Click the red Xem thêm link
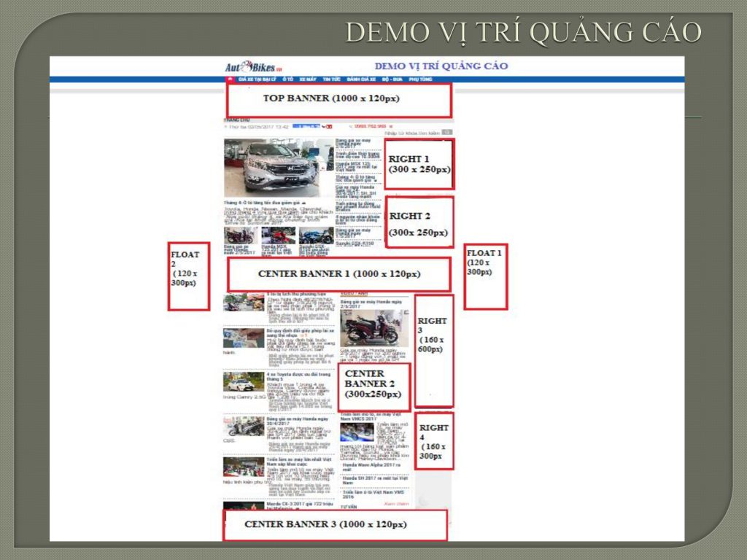747x560 pixels. tap(396, 504)
